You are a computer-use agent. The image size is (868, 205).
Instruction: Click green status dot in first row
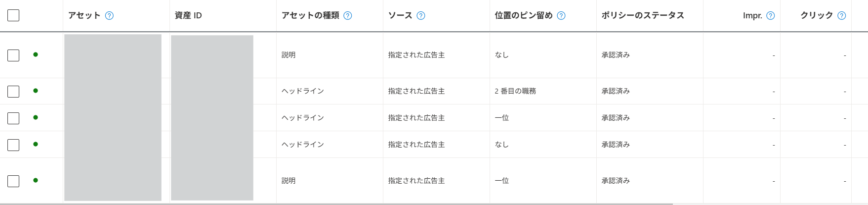pyautogui.click(x=36, y=55)
